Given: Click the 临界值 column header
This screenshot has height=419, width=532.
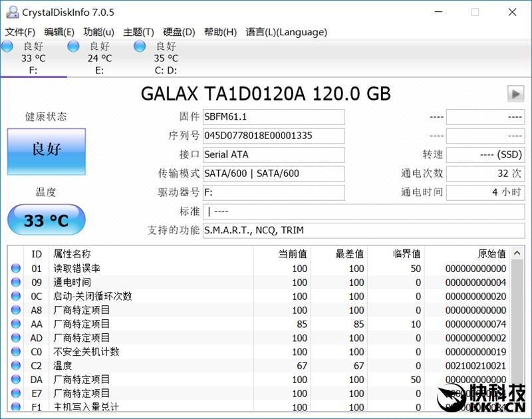Looking at the screenshot, I should (x=396, y=254).
